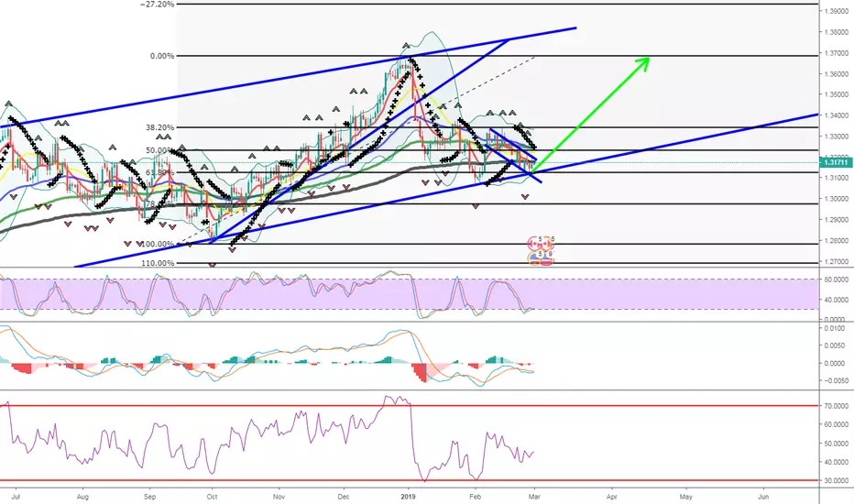
Task: Select the 0.00% Fibonacci level label
Action: [x=162, y=56]
